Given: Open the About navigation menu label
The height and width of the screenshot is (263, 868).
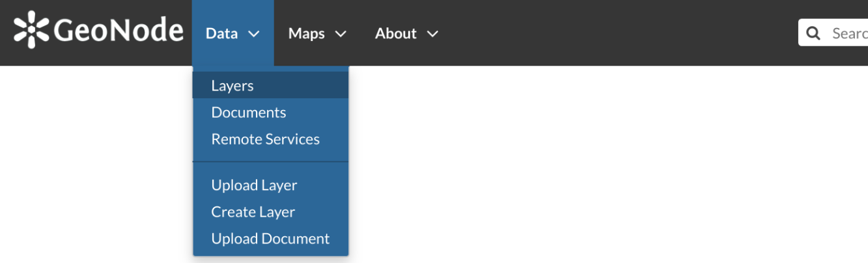Looking at the screenshot, I should [x=396, y=33].
